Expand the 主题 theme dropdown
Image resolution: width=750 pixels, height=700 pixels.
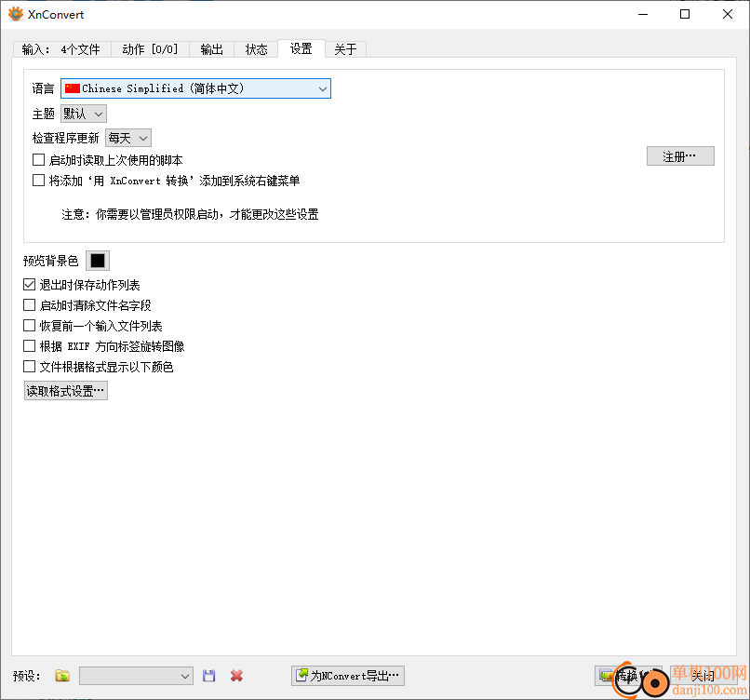[84, 114]
